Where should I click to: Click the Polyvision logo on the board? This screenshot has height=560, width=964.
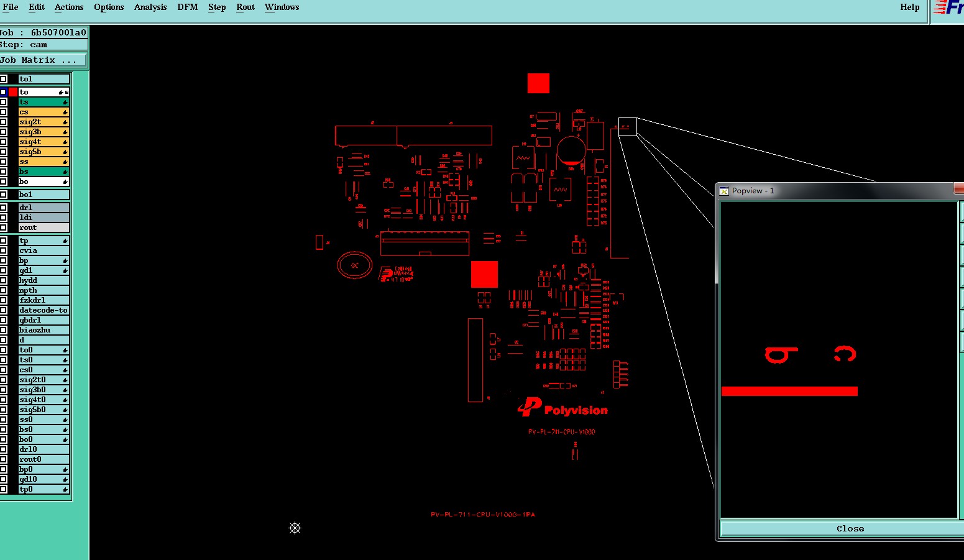coord(562,407)
